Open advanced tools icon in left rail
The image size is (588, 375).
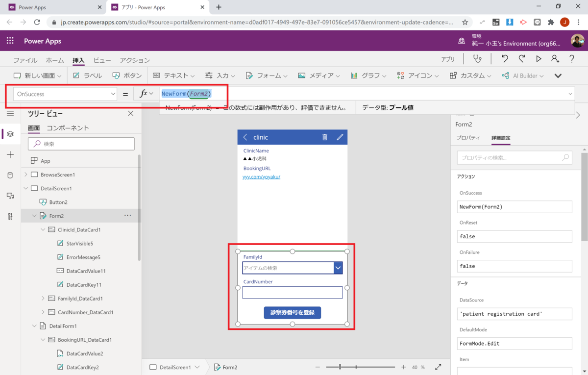[10, 216]
